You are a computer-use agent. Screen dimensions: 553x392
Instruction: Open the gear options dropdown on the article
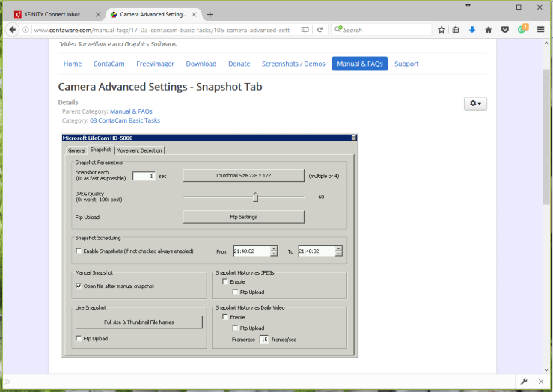pos(475,104)
